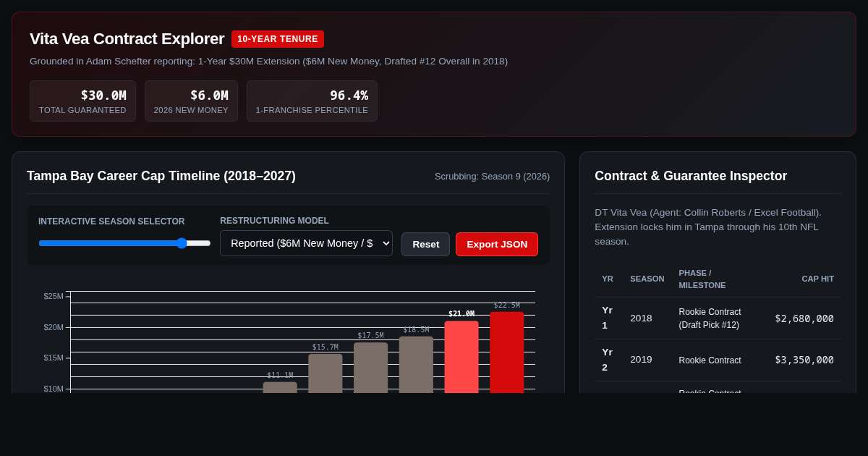Select the $6.0M 2026 New Money card

click(x=191, y=101)
